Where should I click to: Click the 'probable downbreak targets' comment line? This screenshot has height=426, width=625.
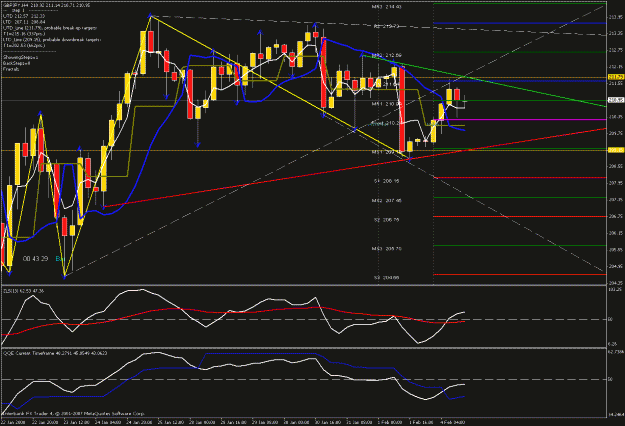pyautogui.click(x=52, y=39)
